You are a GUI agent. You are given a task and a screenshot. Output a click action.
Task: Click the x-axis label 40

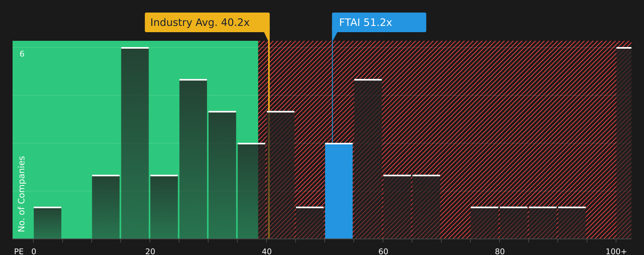pyautogui.click(x=267, y=251)
